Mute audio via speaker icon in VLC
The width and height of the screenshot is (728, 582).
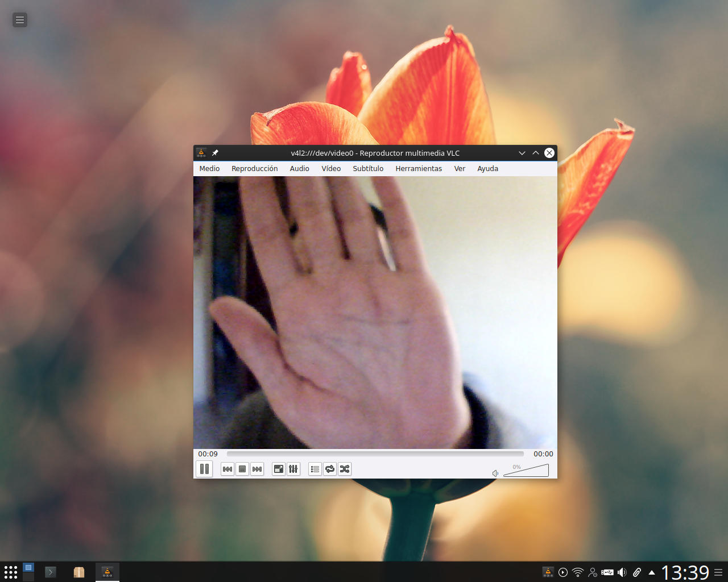(495, 473)
